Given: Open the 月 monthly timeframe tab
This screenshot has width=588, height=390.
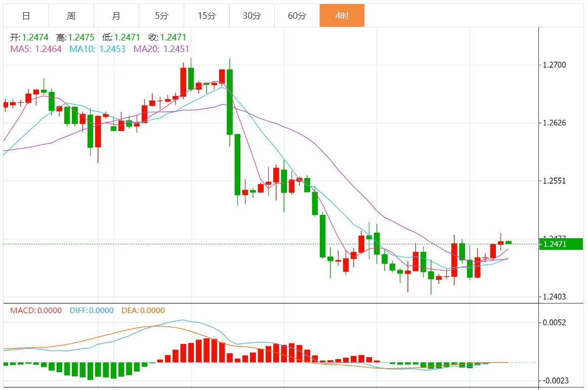Looking at the screenshot, I should 116,16.
